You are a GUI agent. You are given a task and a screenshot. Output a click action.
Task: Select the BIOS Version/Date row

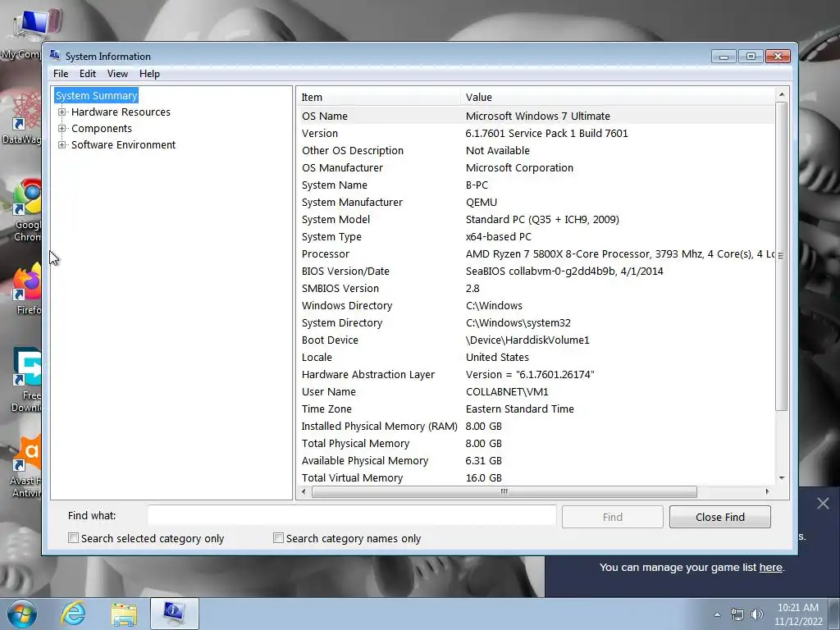point(536,271)
